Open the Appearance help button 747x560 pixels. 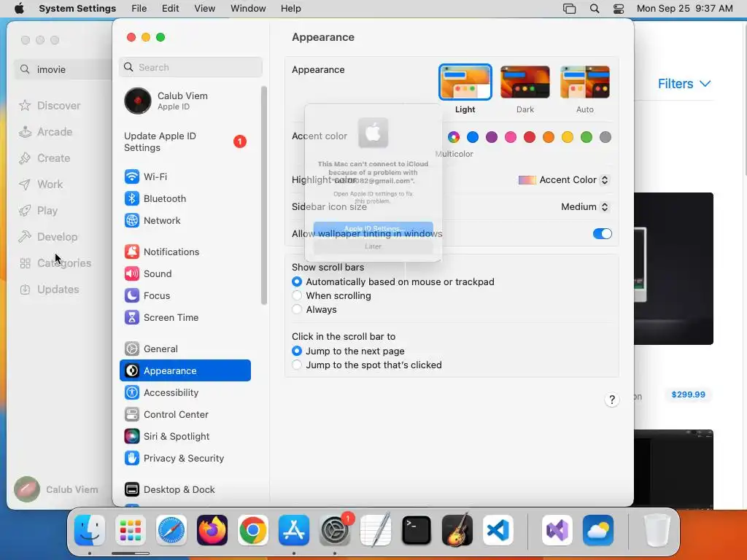coord(612,400)
